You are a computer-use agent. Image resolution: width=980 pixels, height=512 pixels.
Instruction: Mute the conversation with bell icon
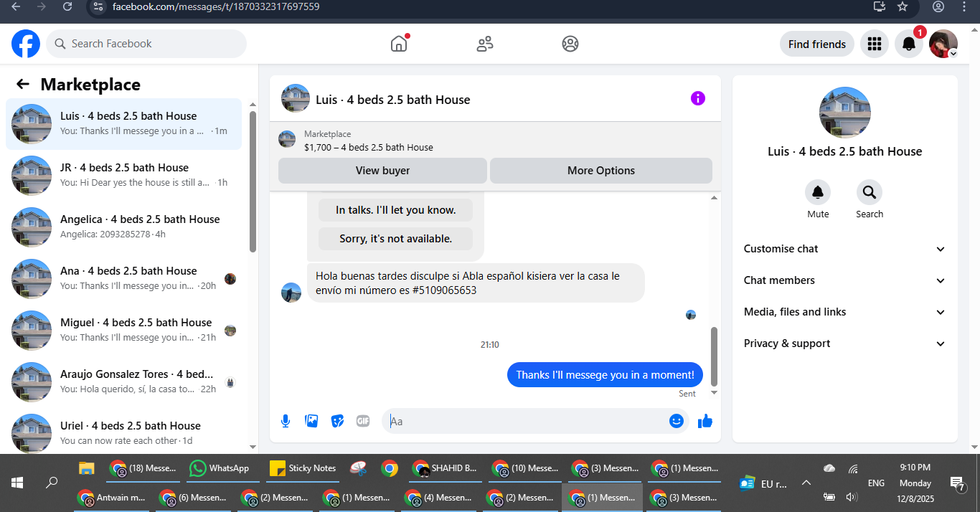coord(818,192)
